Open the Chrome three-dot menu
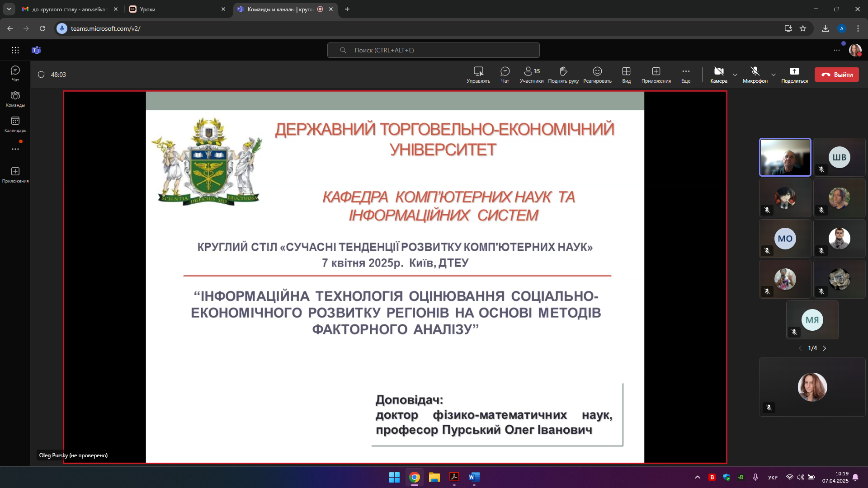The image size is (868, 488). tap(858, 28)
